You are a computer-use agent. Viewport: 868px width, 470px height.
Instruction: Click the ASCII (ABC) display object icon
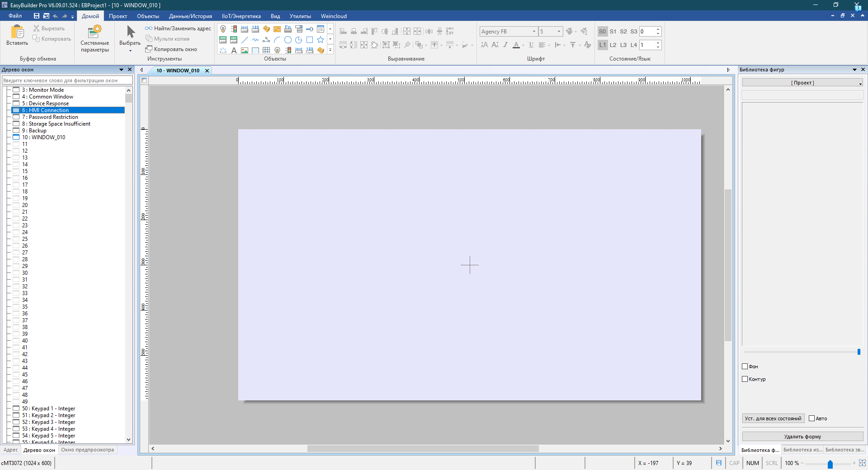click(234, 40)
